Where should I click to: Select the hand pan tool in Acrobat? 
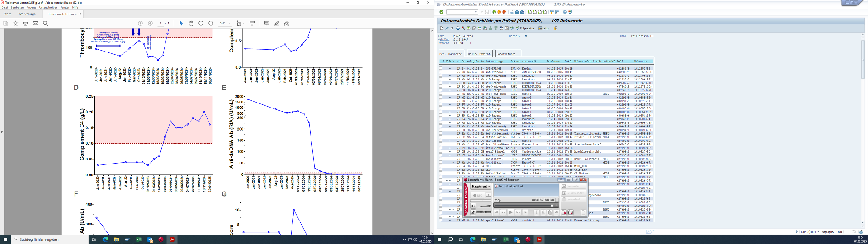pyautogui.click(x=191, y=23)
